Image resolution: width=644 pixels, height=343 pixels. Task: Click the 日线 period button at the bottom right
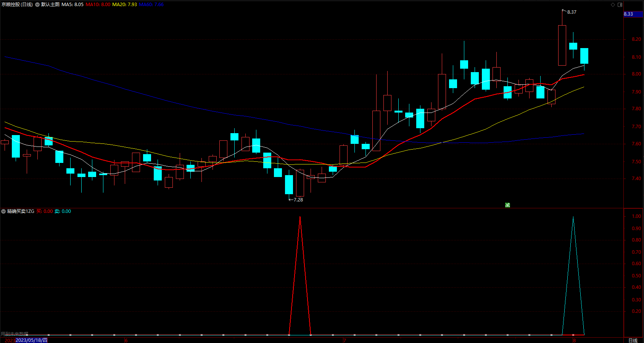pyautogui.click(x=633, y=340)
